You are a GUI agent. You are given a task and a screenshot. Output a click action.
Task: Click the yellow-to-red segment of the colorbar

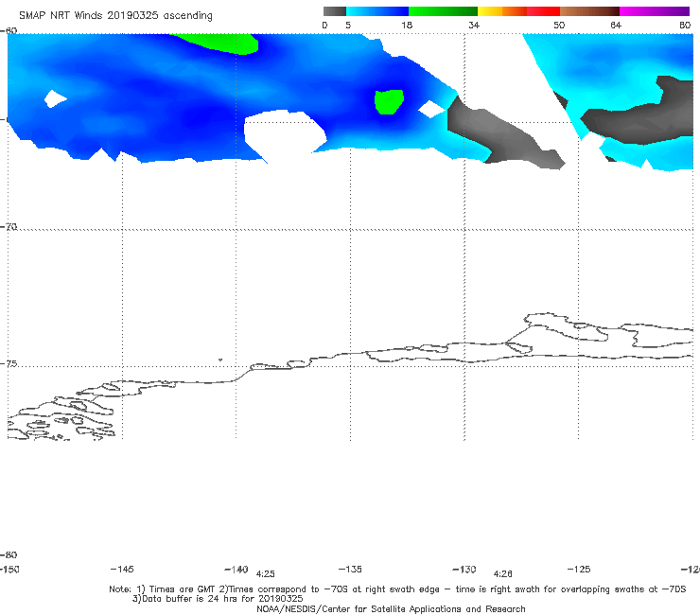[x=518, y=11]
